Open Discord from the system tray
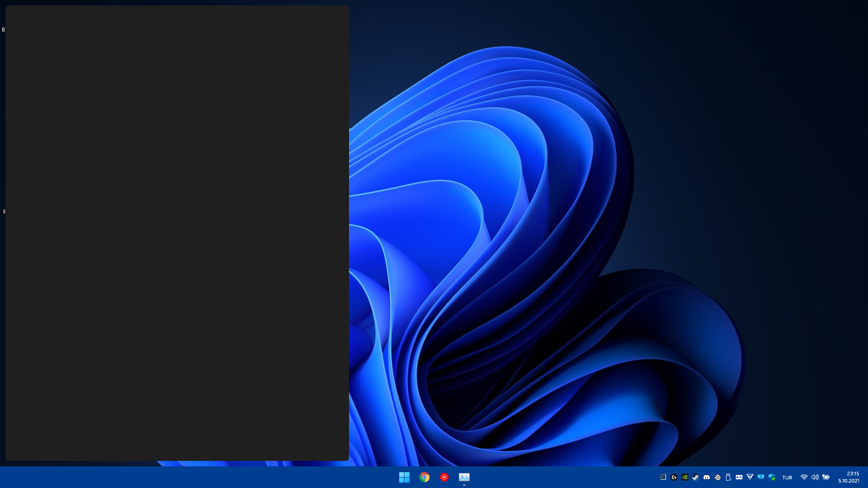The width and height of the screenshot is (868, 488). point(707,477)
